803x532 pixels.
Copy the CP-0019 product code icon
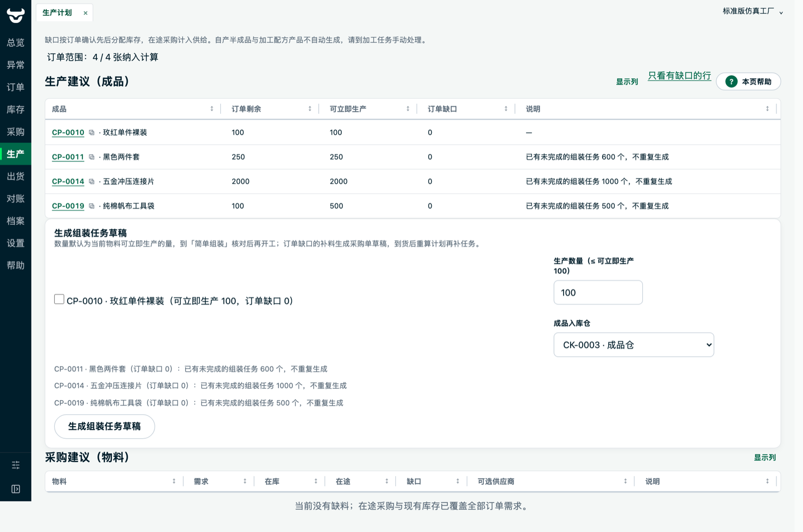pos(91,206)
